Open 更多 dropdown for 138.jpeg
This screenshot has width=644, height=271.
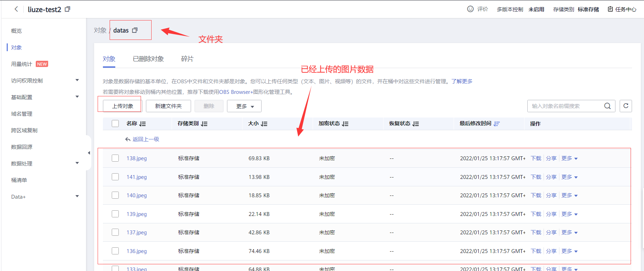tap(570, 158)
